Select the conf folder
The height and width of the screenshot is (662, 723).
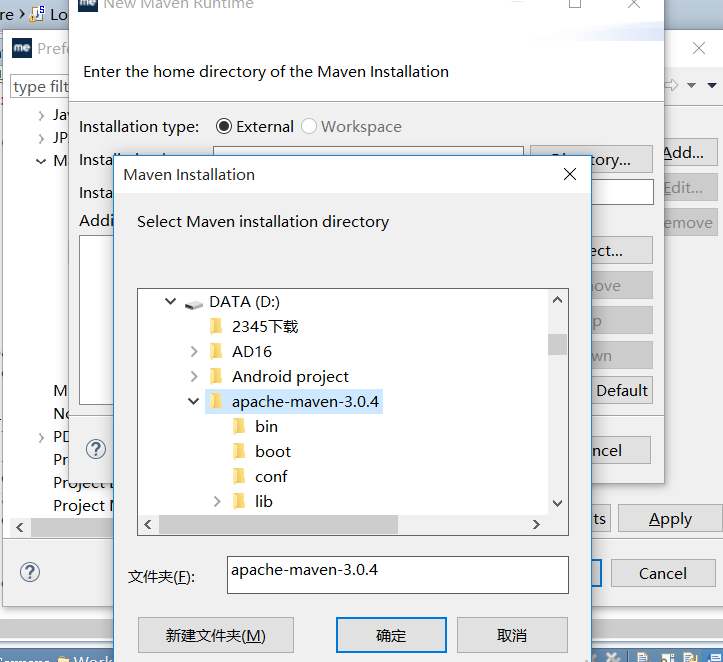(x=271, y=477)
